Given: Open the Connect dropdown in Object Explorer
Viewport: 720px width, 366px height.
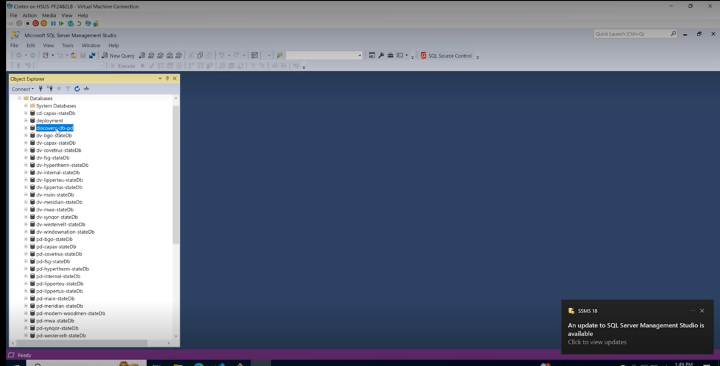Looking at the screenshot, I should click(22, 89).
